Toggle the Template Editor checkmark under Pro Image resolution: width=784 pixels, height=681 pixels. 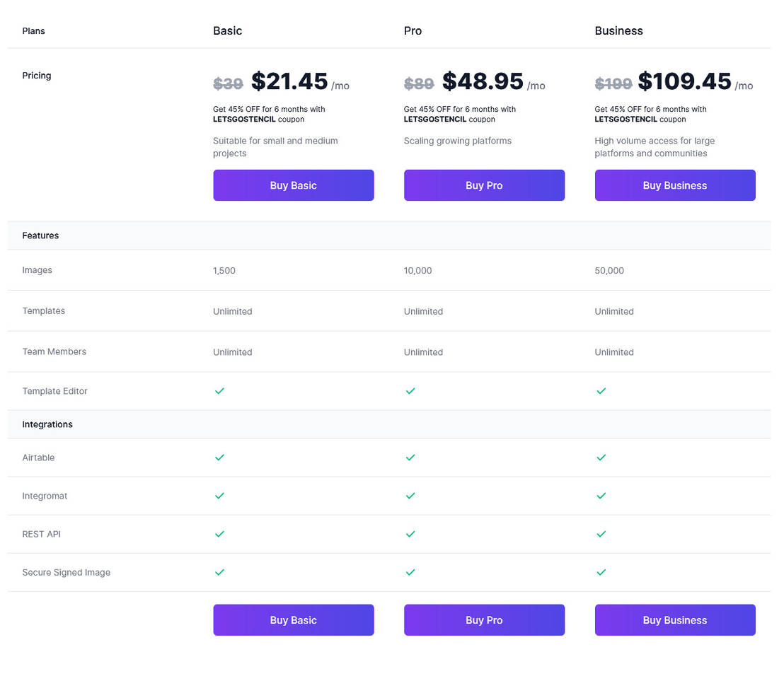tap(410, 390)
